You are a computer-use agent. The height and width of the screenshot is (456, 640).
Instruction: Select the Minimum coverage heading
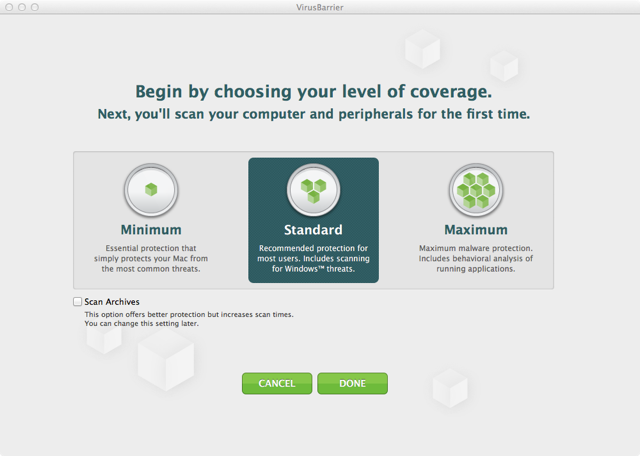(x=151, y=230)
